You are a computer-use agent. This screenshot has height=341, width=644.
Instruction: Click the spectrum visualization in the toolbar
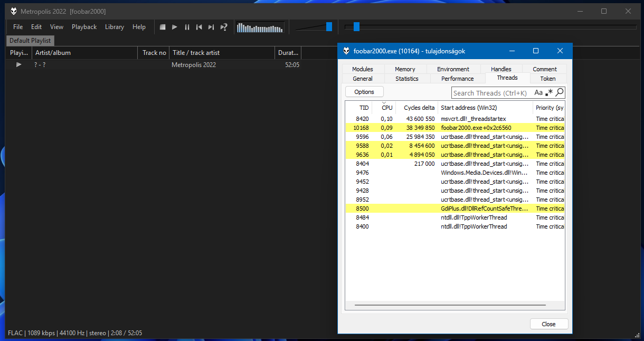(261, 27)
